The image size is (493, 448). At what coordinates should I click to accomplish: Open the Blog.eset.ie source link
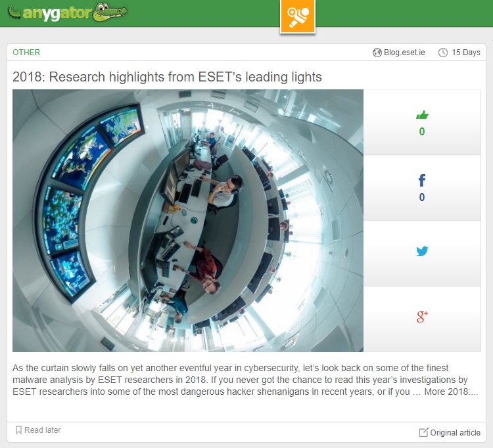[404, 53]
